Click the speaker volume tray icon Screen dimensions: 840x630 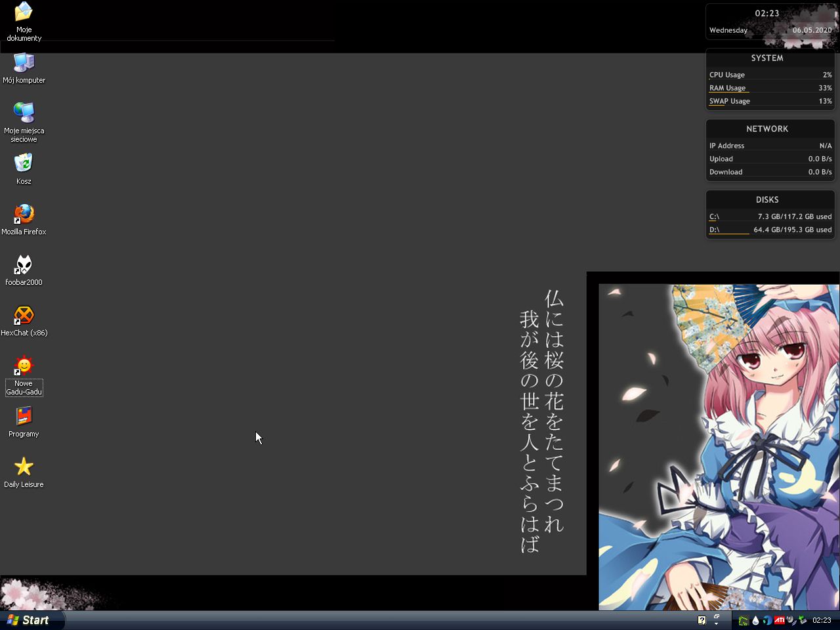click(x=791, y=621)
